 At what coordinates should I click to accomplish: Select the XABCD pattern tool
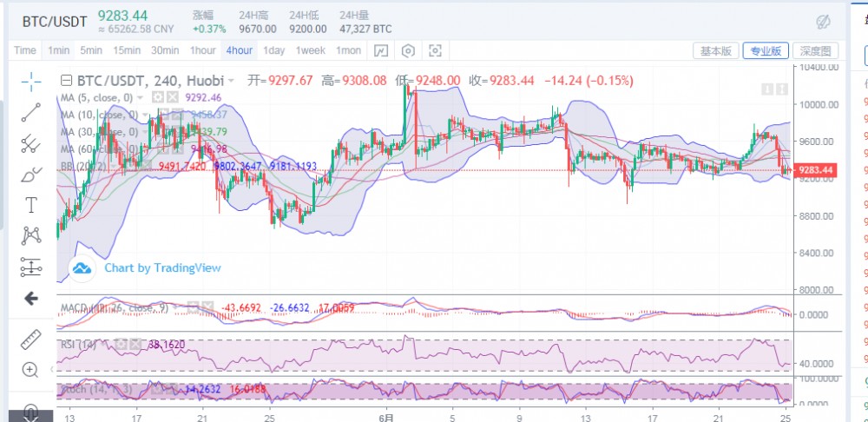pyautogui.click(x=31, y=235)
